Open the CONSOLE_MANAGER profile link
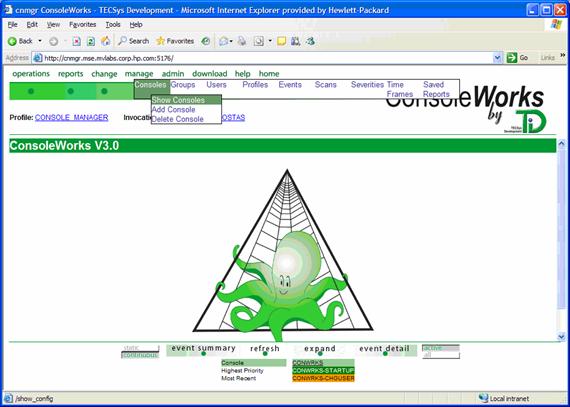The height and width of the screenshot is (407, 570). tap(72, 118)
